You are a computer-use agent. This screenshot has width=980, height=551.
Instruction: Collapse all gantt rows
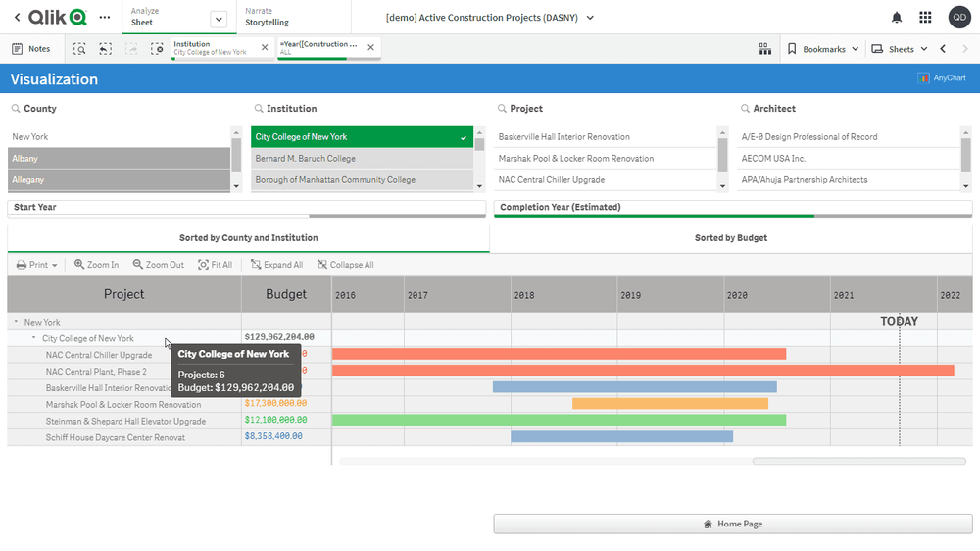coord(345,265)
